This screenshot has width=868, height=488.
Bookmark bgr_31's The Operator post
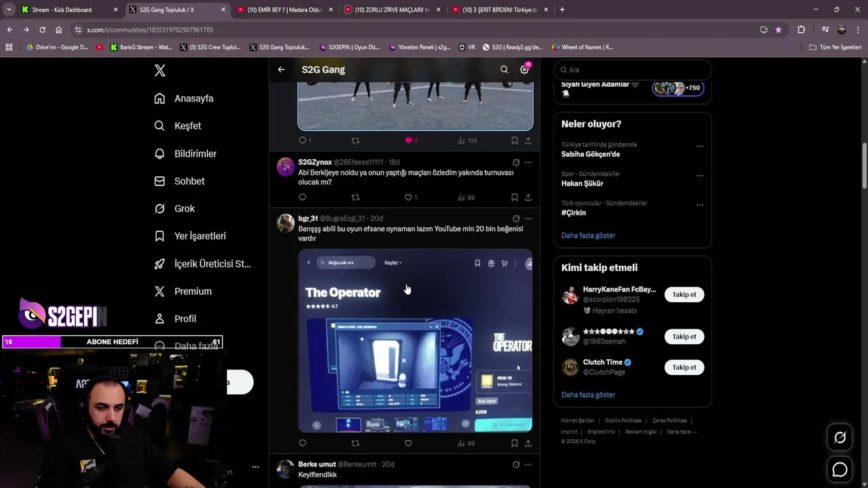pyautogui.click(x=514, y=443)
